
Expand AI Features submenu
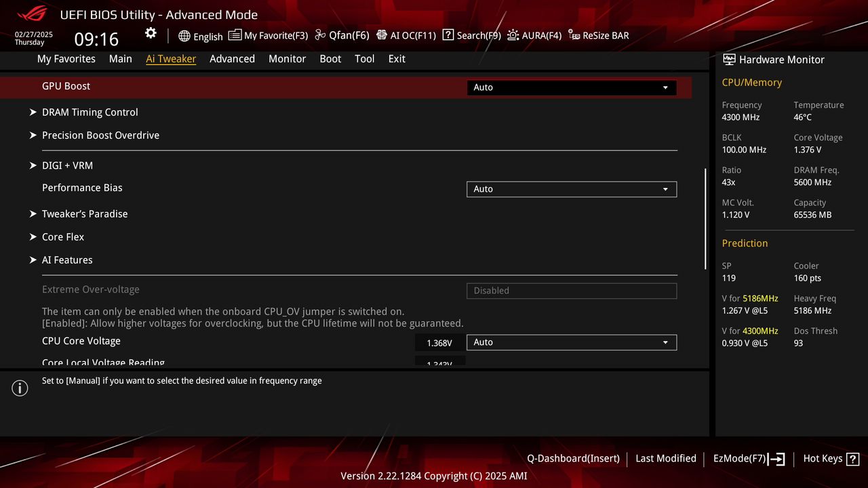[61, 260]
